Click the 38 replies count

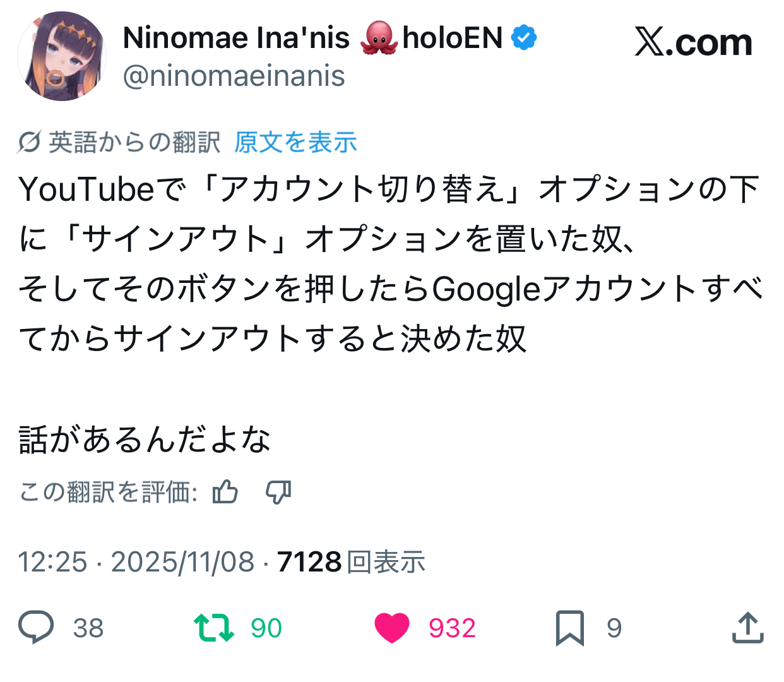coord(88,628)
